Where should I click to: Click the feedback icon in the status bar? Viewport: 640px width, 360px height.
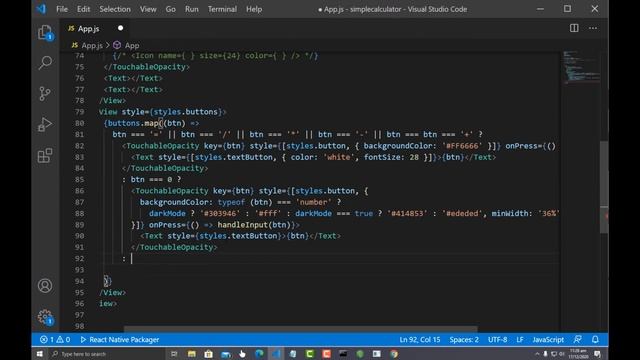(578, 340)
